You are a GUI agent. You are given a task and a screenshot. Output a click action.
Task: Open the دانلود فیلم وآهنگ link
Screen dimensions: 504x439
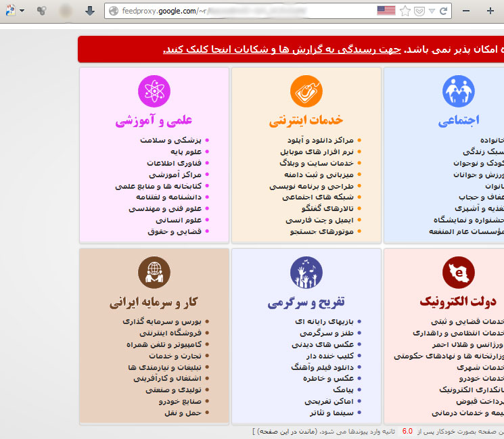[323, 367]
